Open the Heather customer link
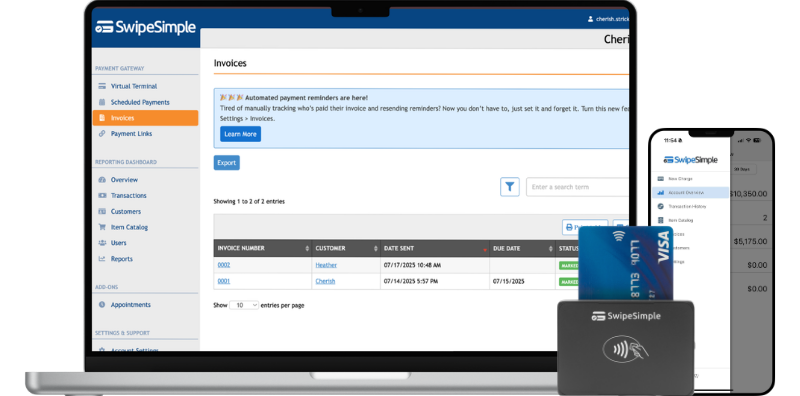The width and height of the screenshot is (800, 396). click(326, 265)
